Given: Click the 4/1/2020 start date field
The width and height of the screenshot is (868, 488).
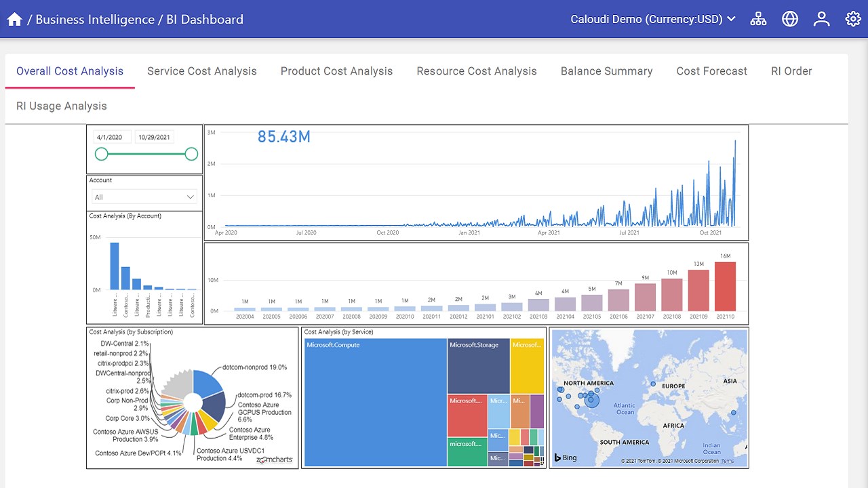Looking at the screenshot, I should click(113, 137).
